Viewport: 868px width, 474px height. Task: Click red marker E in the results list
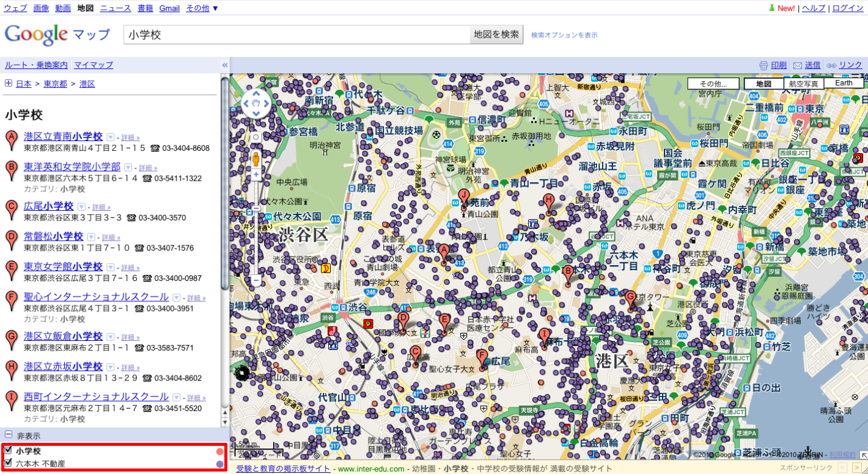(x=11, y=270)
